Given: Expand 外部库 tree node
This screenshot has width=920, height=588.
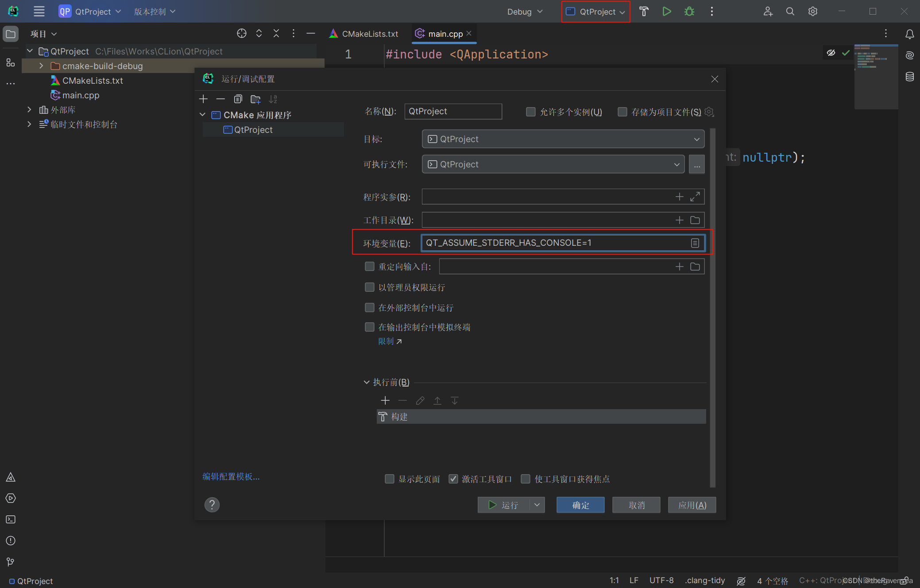Looking at the screenshot, I should pos(29,109).
